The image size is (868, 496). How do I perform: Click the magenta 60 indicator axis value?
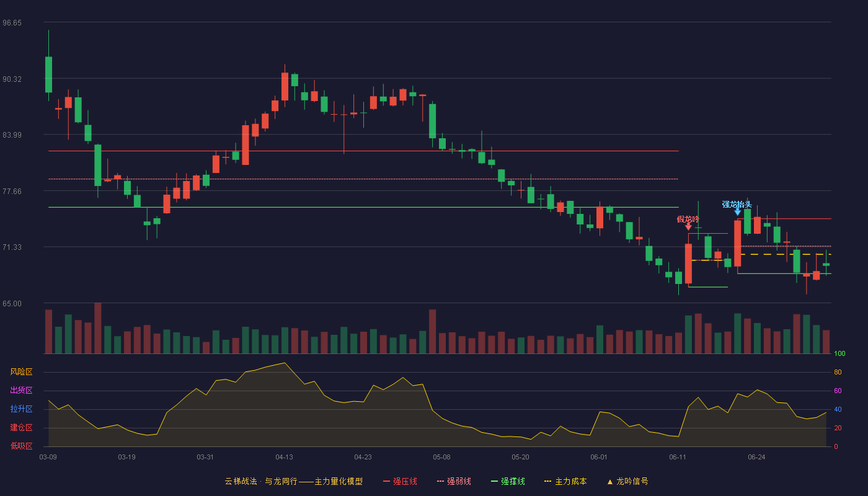pos(838,391)
